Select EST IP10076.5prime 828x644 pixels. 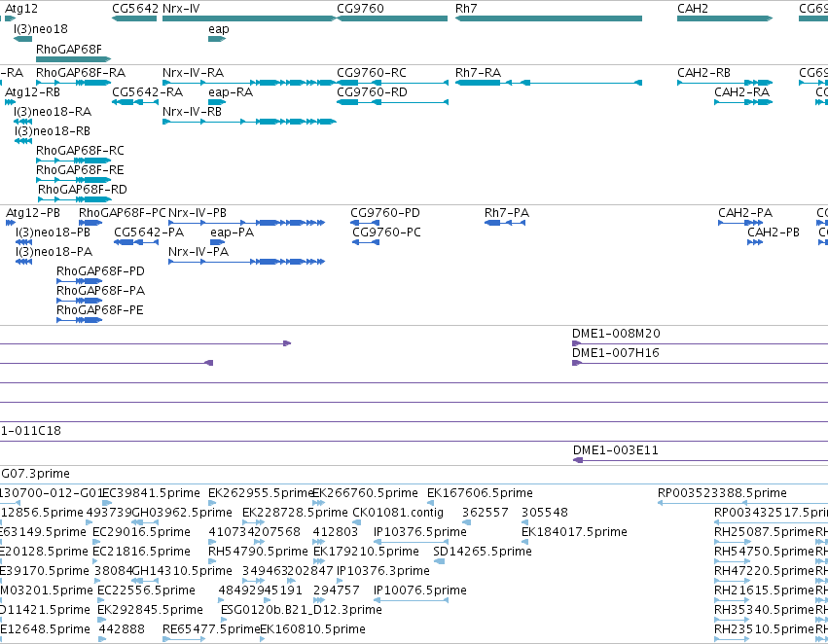click(x=420, y=590)
